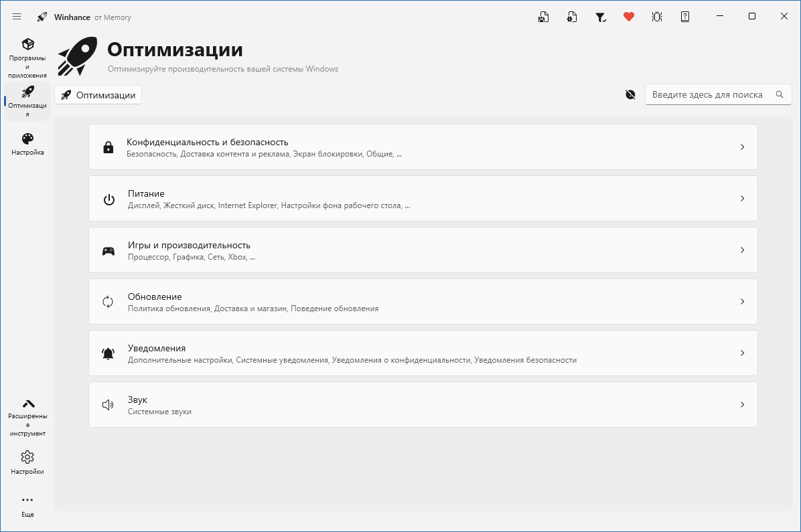Open the hamburger menu
Viewport: 801px width, 532px height.
(17, 16)
